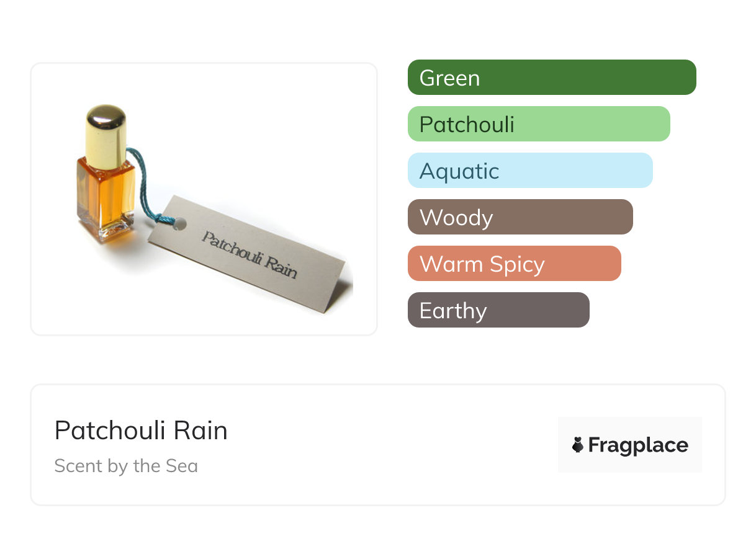Screen dimensions: 756x536
Task: Select the dark gray Earthy accord bar
Action: tap(498, 310)
